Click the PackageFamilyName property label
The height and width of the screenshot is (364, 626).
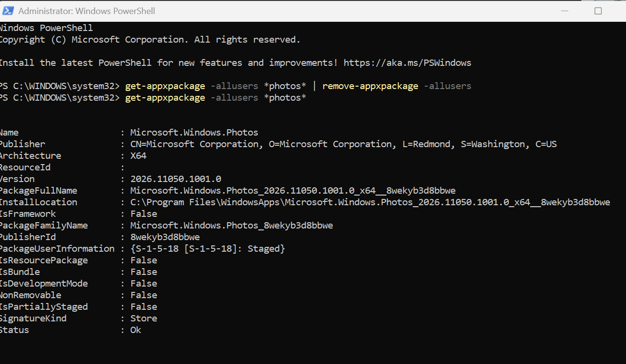[44, 226]
